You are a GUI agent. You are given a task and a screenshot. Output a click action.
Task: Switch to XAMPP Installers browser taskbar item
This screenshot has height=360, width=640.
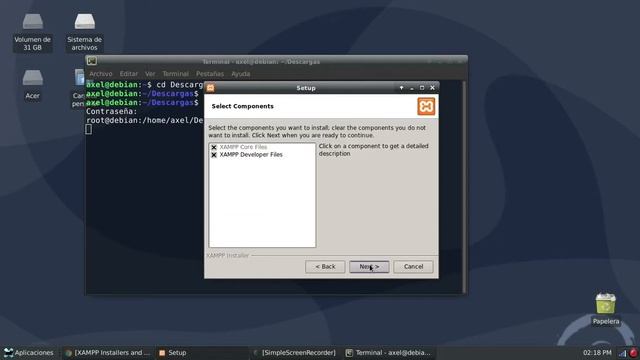[108, 353]
